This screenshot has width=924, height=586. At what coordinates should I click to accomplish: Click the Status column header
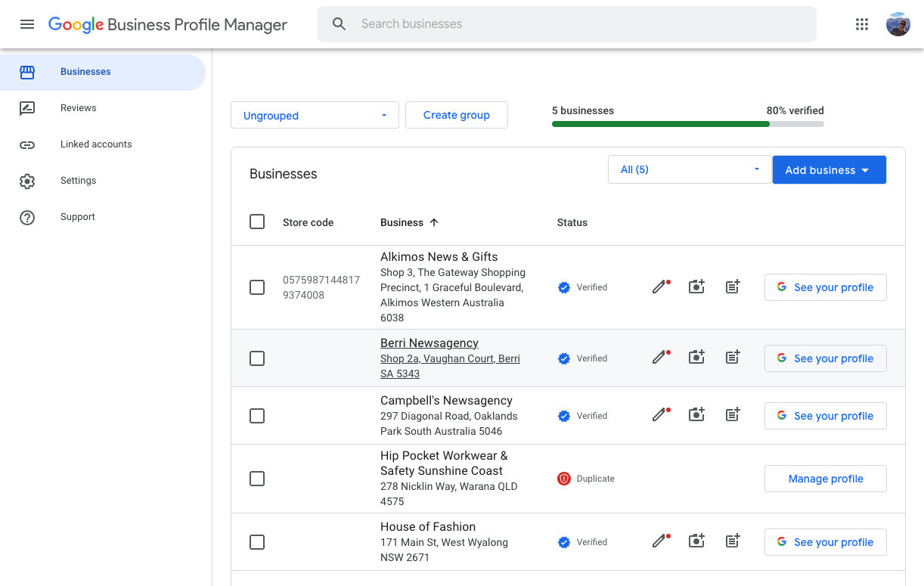pos(572,222)
